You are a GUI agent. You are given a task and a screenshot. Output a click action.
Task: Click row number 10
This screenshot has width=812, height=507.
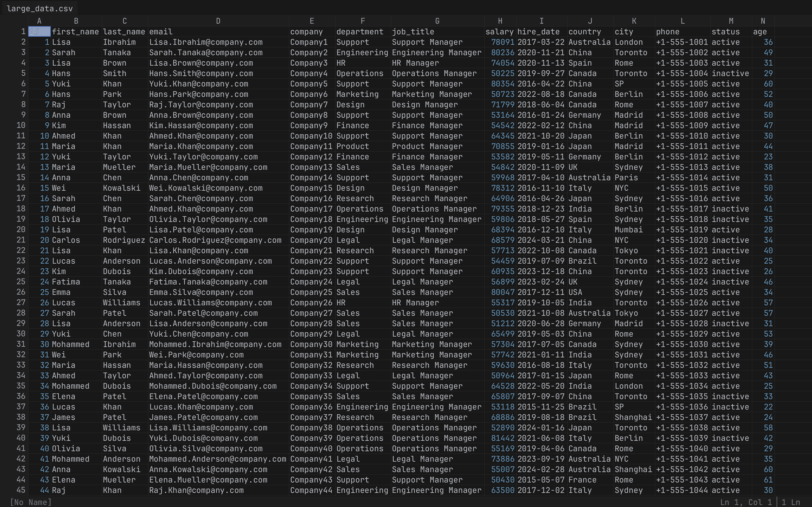[x=21, y=125]
